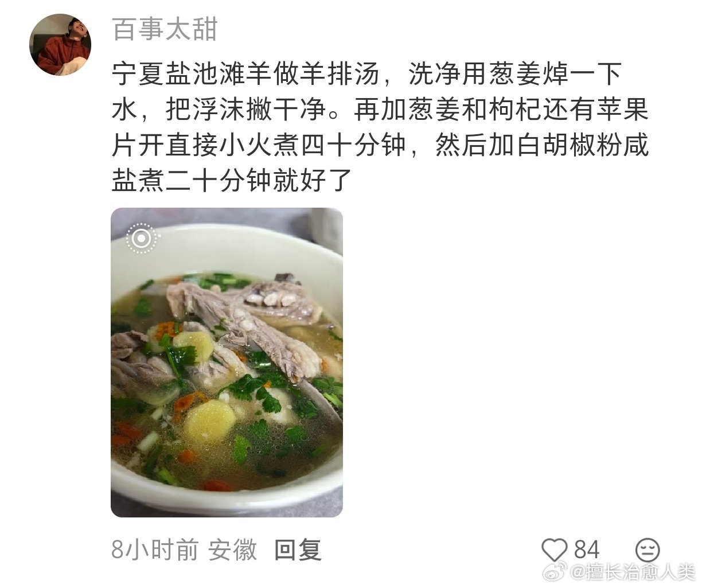Like the comment with the heart icon
The width and height of the screenshot is (702, 588).
pyautogui.click(x=554, y=550)
